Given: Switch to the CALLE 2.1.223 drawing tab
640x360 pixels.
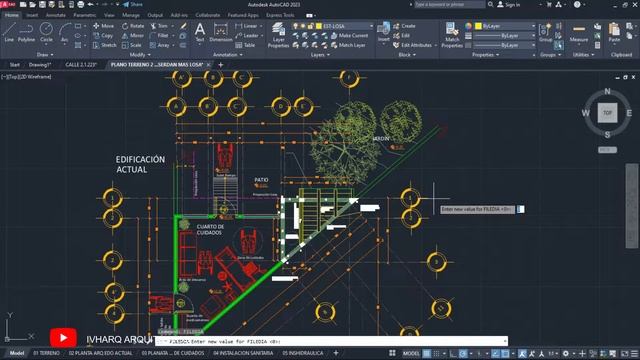Looking at the screenshot, I should pos(81,65).
